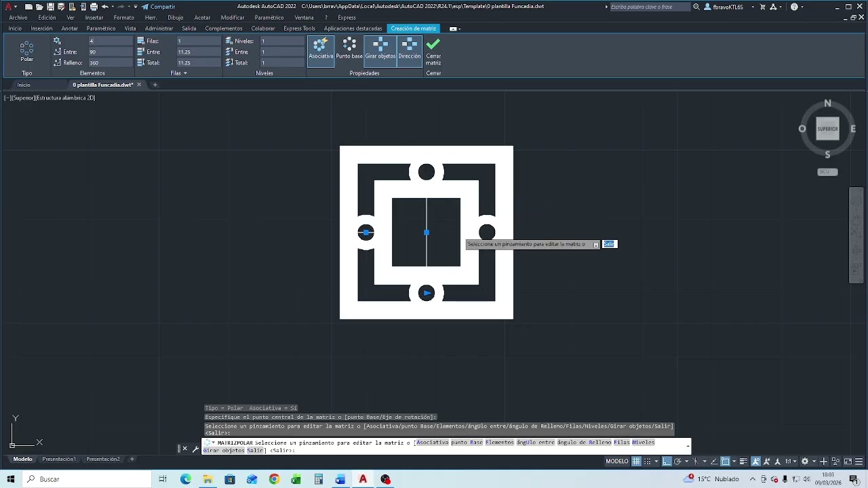The image size is (868, 488).
Task: Click the Print (plot) quick-access icon
Action: coord(94,7)
